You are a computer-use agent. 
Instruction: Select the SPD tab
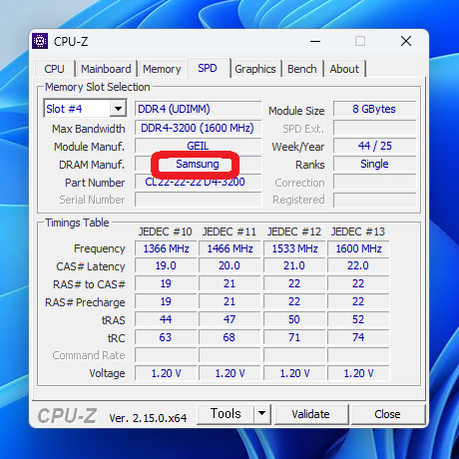pos(208,68)
